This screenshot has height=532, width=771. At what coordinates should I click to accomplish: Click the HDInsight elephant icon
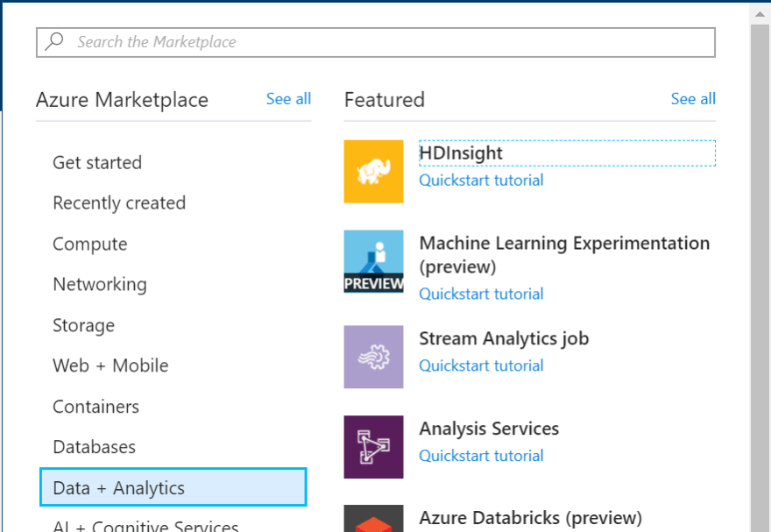coord(373,171)
